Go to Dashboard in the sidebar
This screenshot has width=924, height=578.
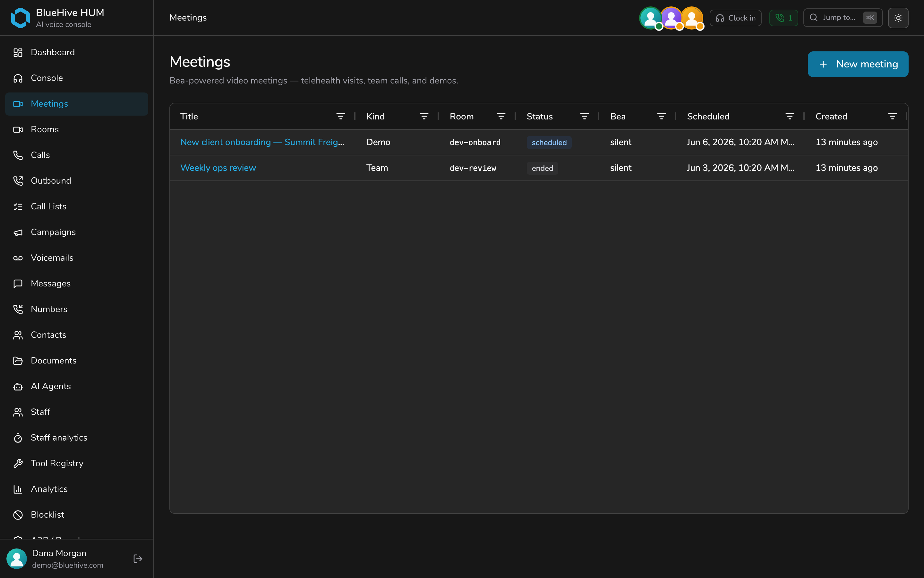click(x=77, y=52)
